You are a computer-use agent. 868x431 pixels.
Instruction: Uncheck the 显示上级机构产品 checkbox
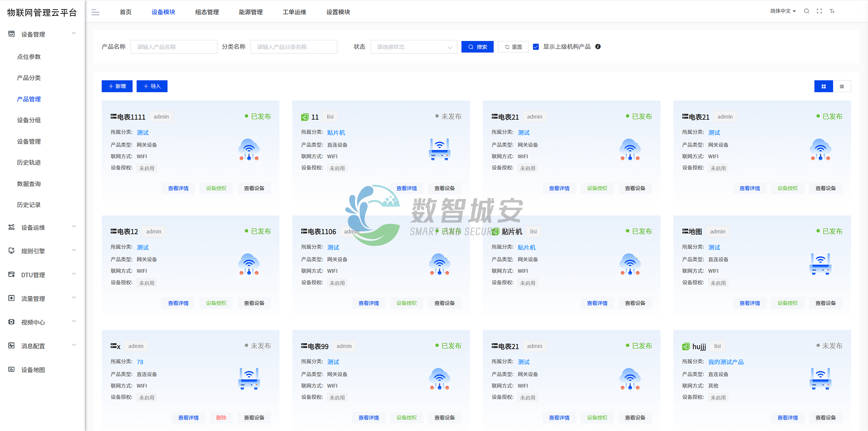click(536, 47)
